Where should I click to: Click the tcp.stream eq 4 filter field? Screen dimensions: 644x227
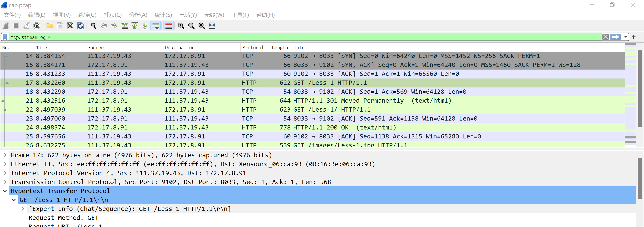[x=300, y=37]
